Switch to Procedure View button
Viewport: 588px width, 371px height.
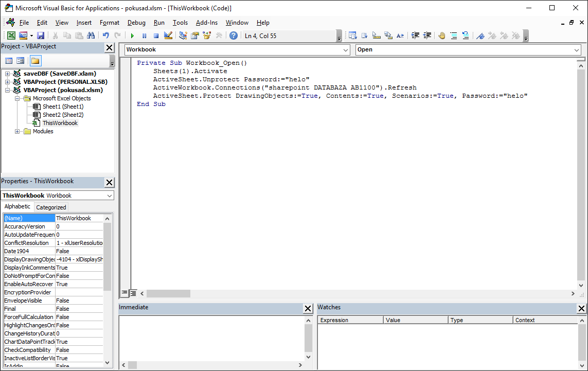click(124, 293)
